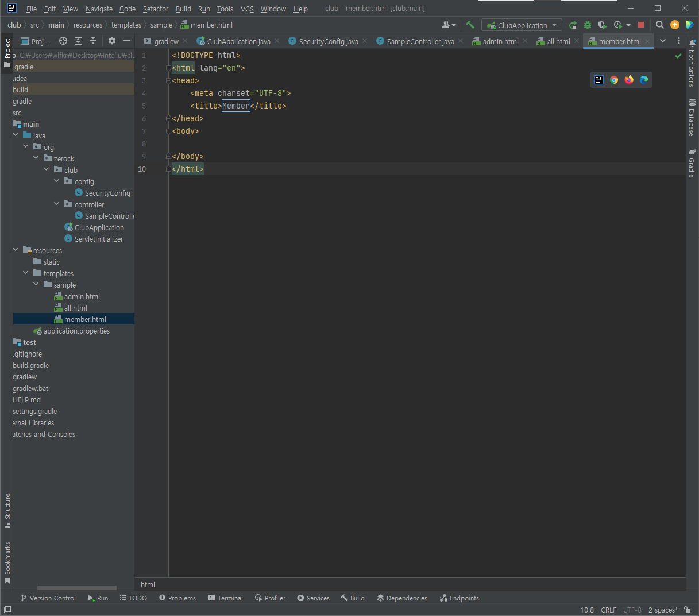Open the Navigate menu
The width and height of the screenshot is (699, 616).
click(x=99, y=9)
